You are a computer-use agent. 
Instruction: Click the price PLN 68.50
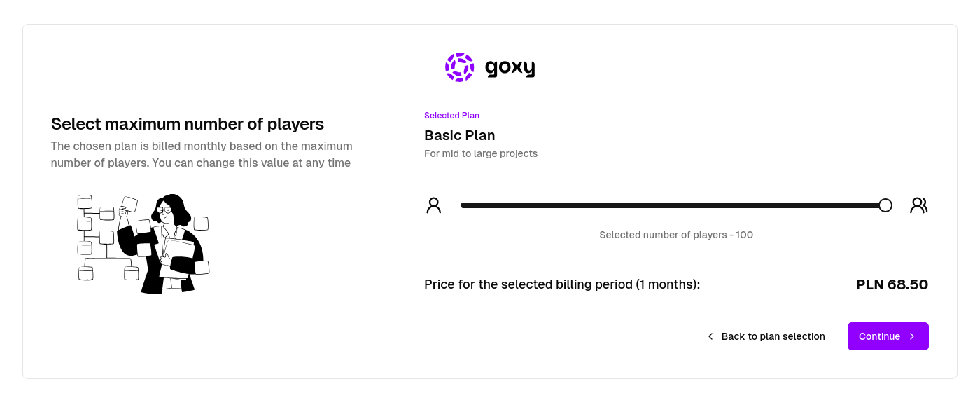pyautogui.click(x=892, y=284)
